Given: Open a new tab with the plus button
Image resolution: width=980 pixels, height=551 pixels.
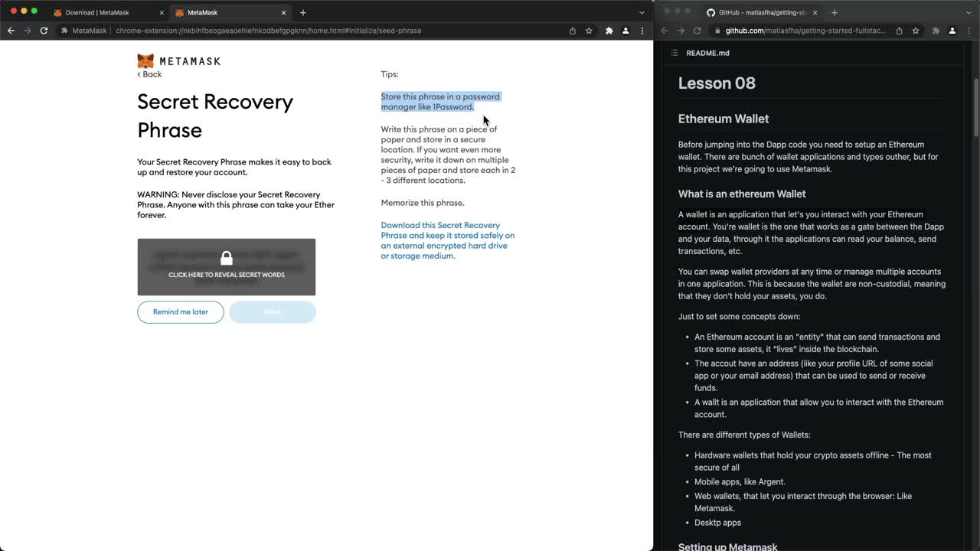Looking at the screenshot, I should (303, 12).
